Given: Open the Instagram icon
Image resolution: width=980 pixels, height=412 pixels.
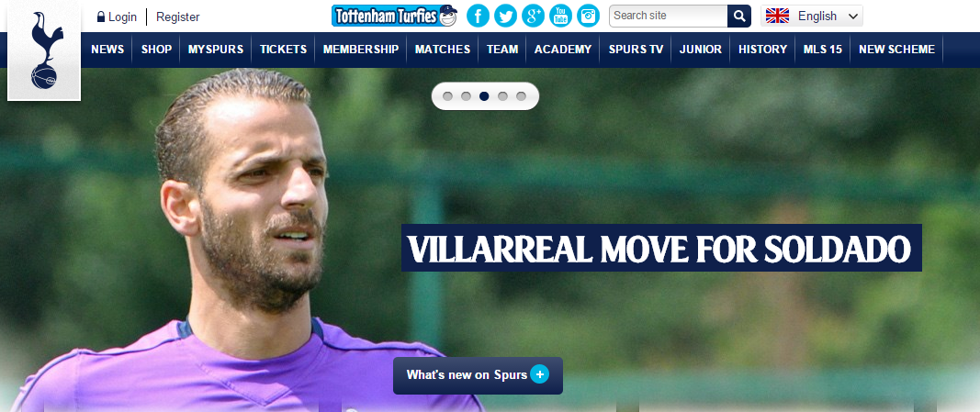Looking at the screenshot, I should [x=588, y=16].
